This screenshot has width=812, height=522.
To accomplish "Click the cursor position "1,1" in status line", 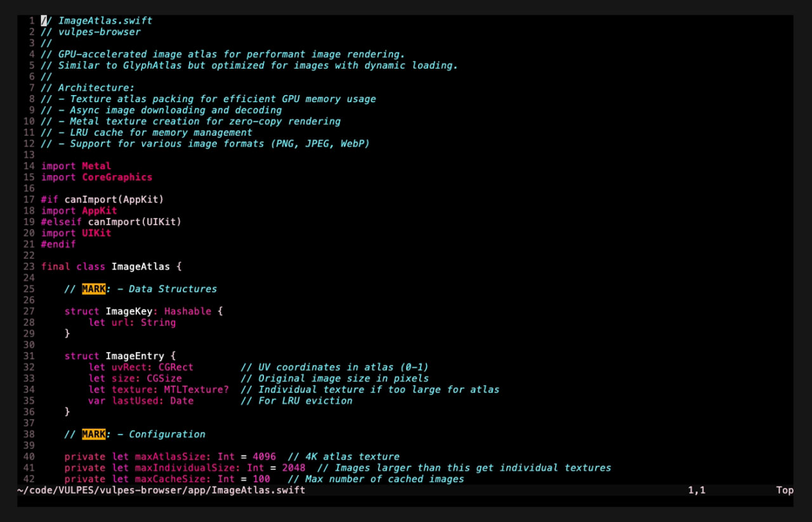I will tap(697, 490).
